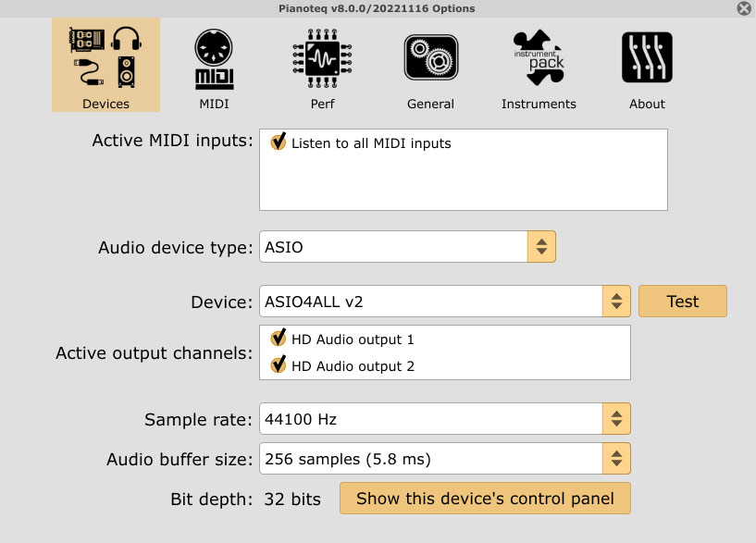Uncheck HD Audio output 1 channel
The height and width of the screenshot is (543, 756).
[279, 339]
